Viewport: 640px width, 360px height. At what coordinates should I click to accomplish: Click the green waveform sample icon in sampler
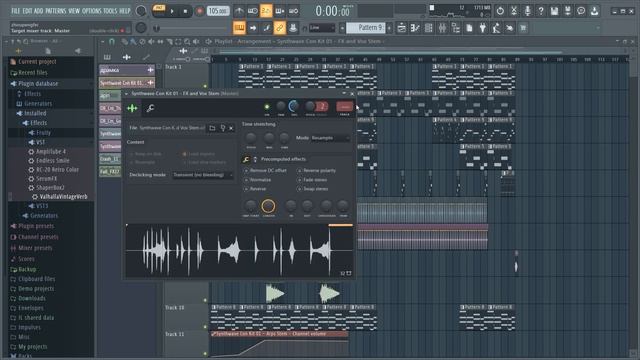(x=132, y=108)
